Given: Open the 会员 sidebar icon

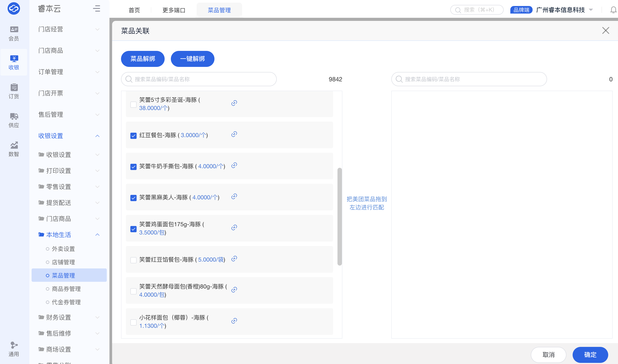Looking at the screenshot, I should click(14, 33).
